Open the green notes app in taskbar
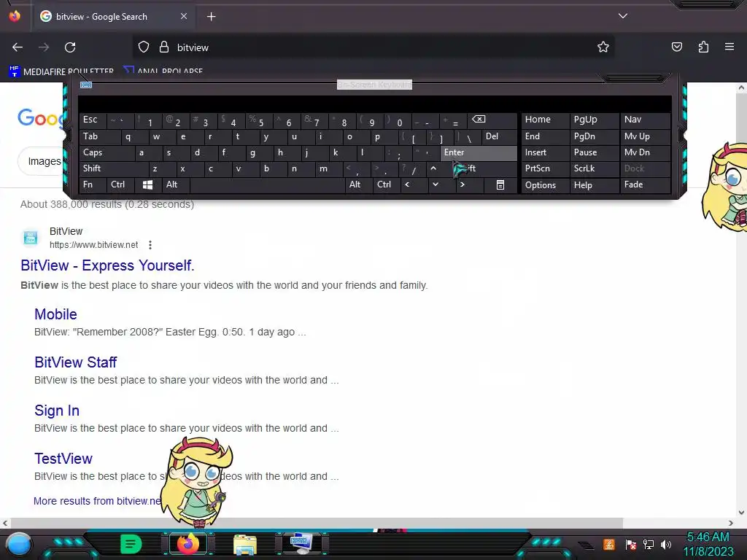 tap(131, 544)
